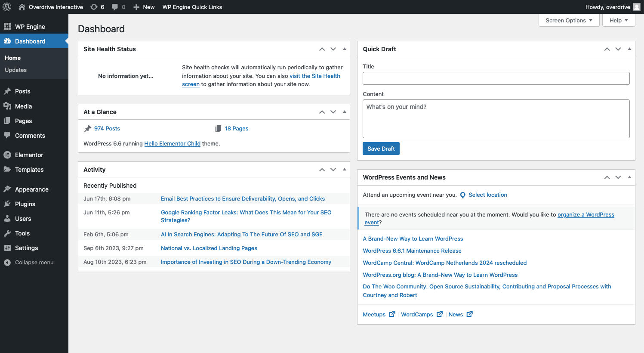644x353 pixels.
Task: Open the Appearance menu
Action: tap(34, 189)
